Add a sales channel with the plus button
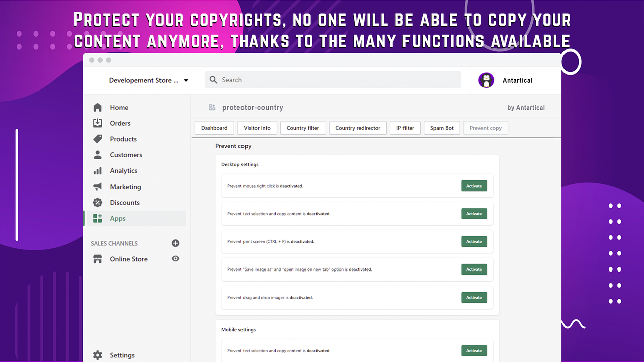This screenshot has height=362, width=644. pyautogui.click(x=175, y=243)
